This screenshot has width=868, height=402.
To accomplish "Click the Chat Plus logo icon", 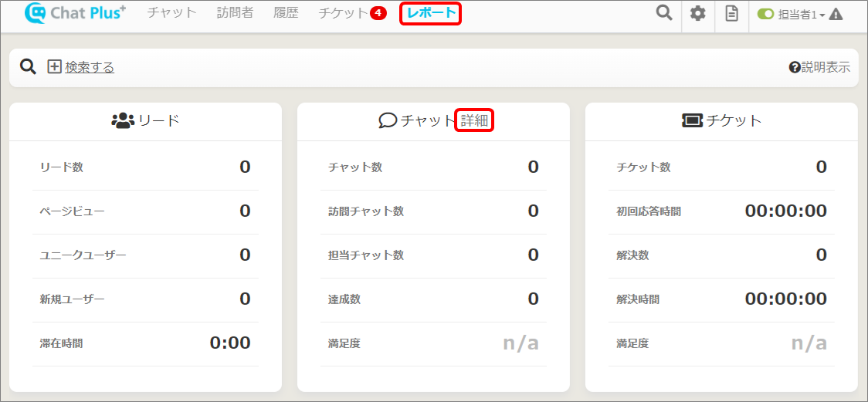I will pyautogui.click(x=36, y=13).
